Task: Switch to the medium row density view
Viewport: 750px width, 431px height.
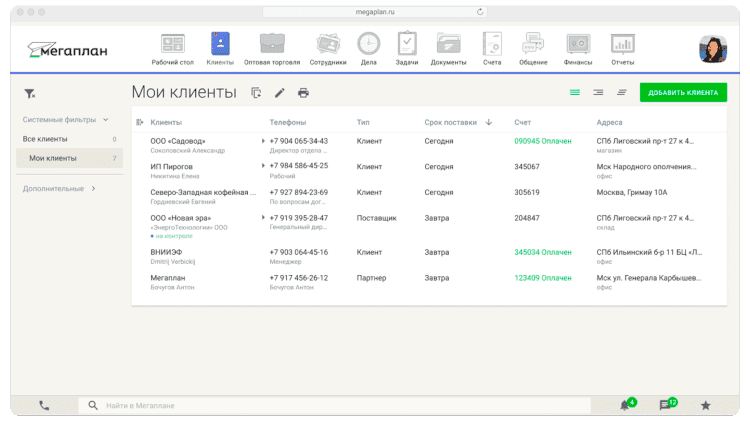Action: tap(598, 93)
